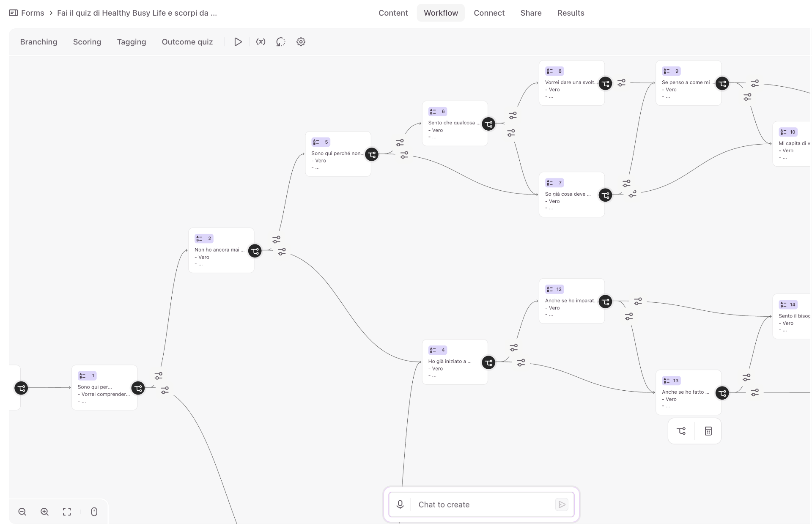Select question 9 node Se penso a come mi
Screen dimensions: 812x529
688,83
